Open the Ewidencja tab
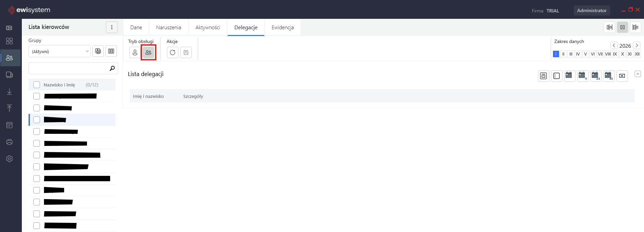The height and width of the screenshot is (232, 644). click(x=282, y=28)
